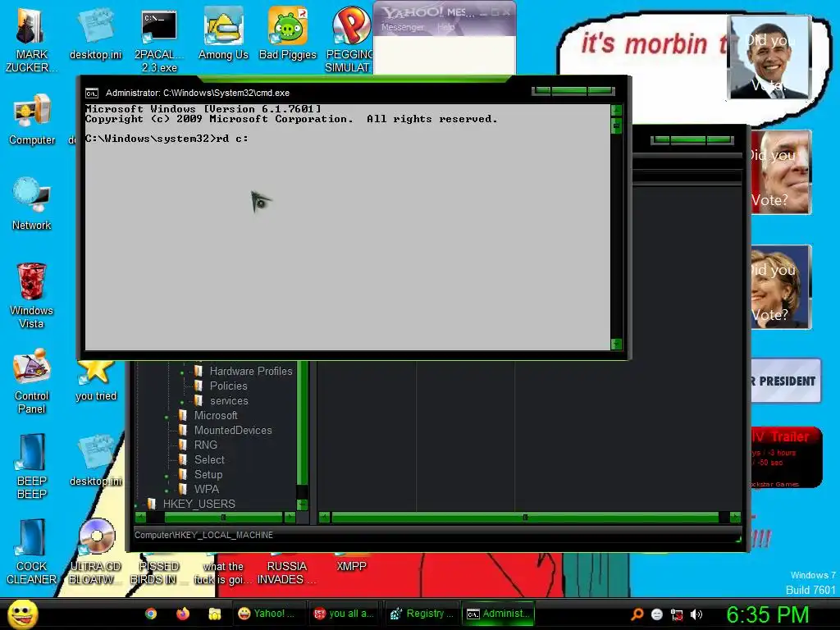The height and width of the screenshot is (630, 840).
Task: Click the network tray icon
Action: tap(677, 614)
